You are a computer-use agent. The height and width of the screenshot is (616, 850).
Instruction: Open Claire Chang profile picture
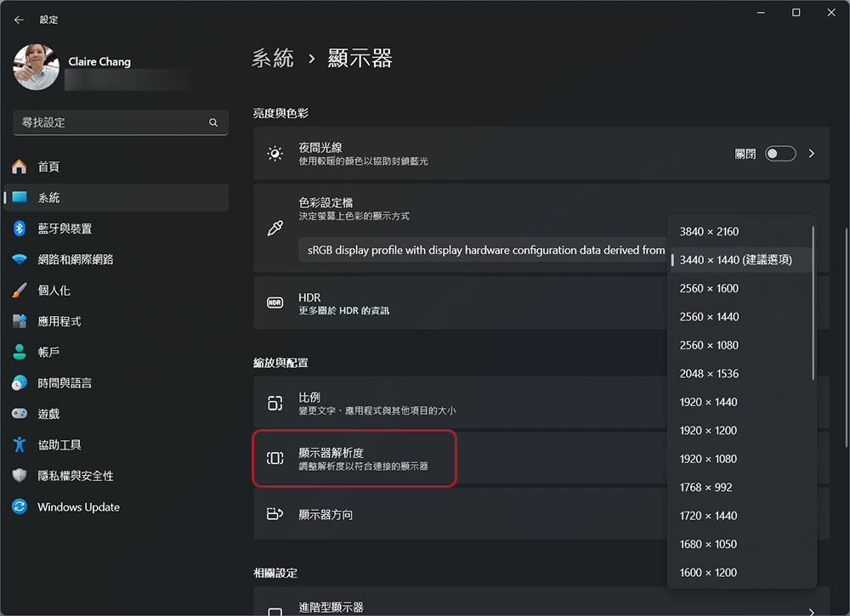(36, 67)
